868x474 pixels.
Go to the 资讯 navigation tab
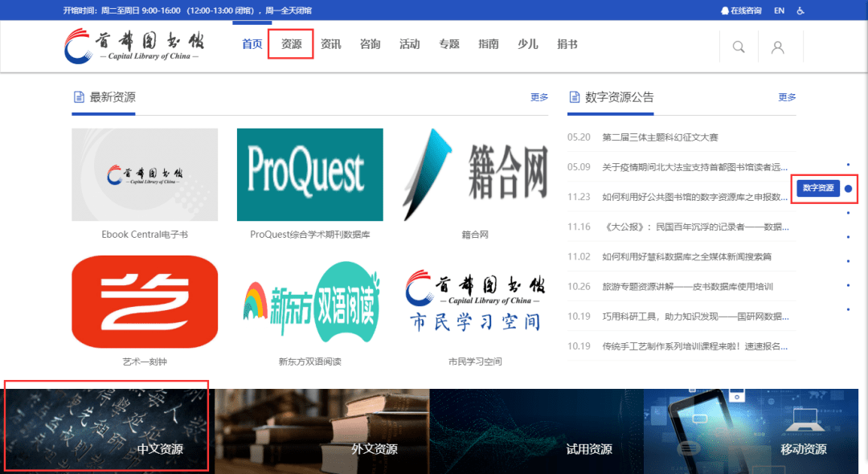click(x=331, y=44)
